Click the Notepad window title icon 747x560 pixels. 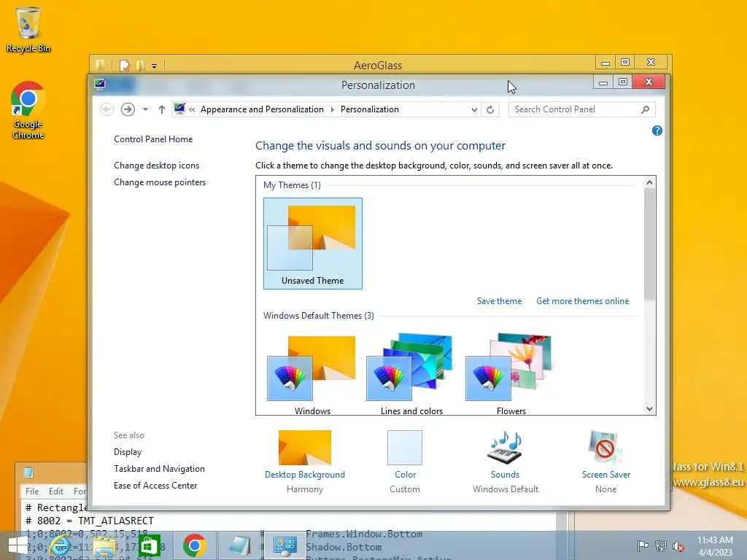28,472
